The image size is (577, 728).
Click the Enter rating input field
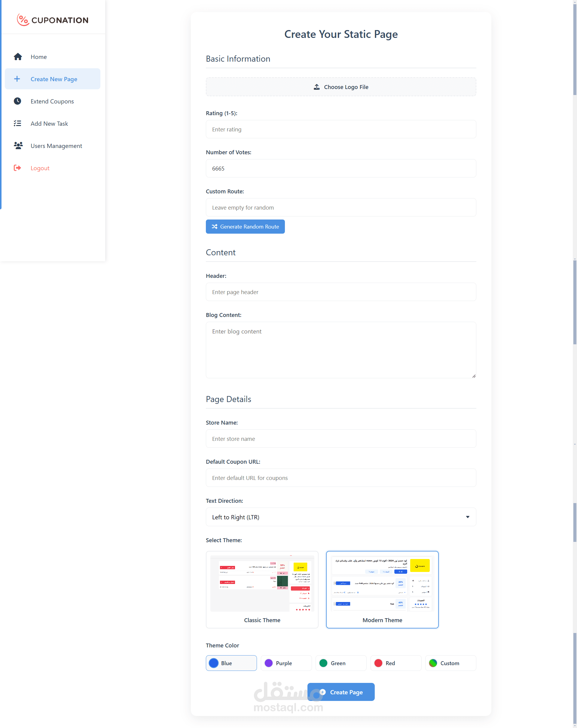340,129
